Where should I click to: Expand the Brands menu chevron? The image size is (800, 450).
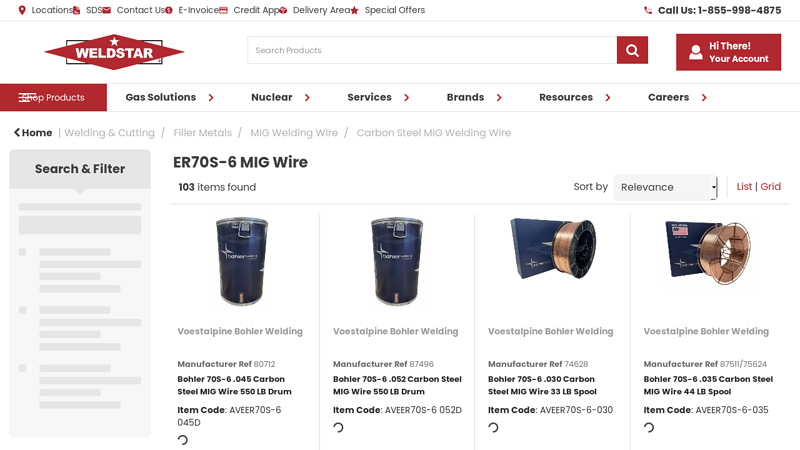coord(499,97)
